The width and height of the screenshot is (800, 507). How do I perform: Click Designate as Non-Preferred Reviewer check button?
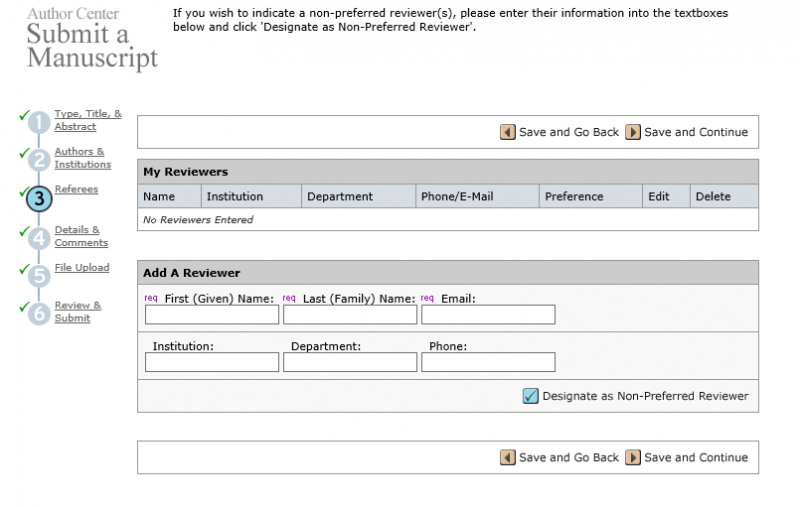531,396
